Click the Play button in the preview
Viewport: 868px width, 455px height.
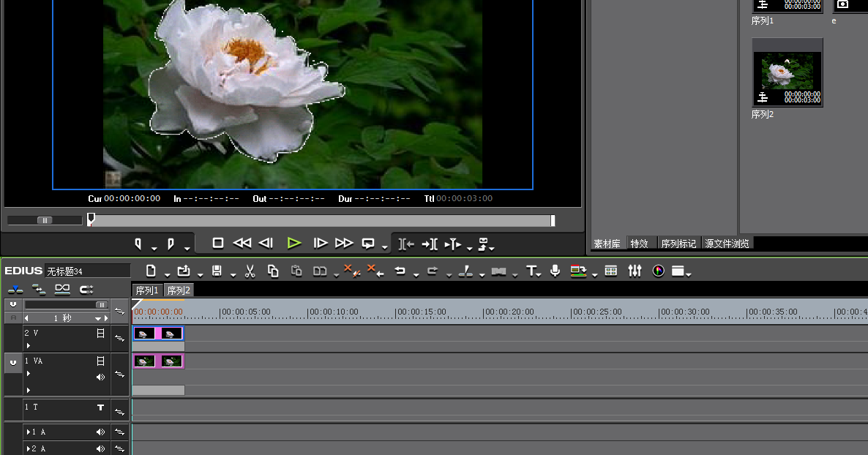(294, 243)
